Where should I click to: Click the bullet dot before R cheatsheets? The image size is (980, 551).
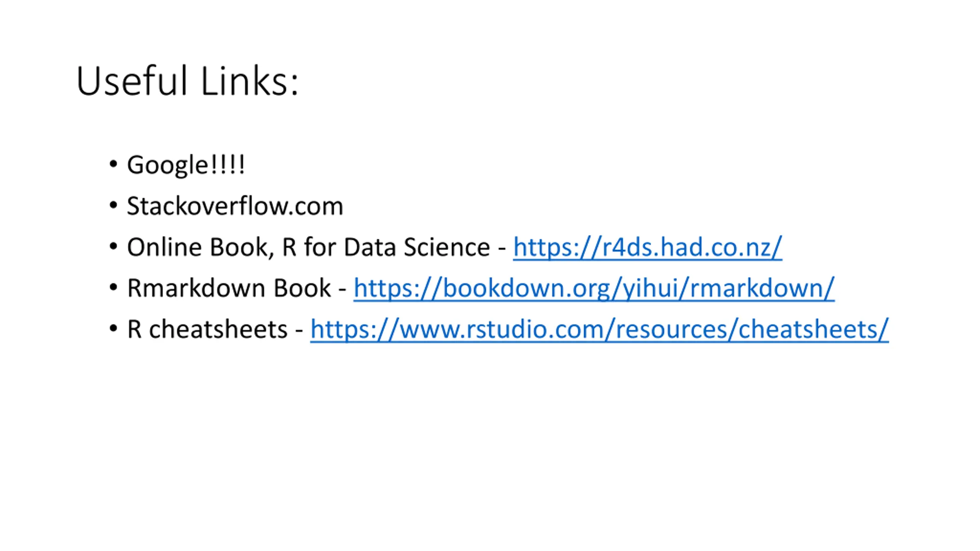point(113,329)
